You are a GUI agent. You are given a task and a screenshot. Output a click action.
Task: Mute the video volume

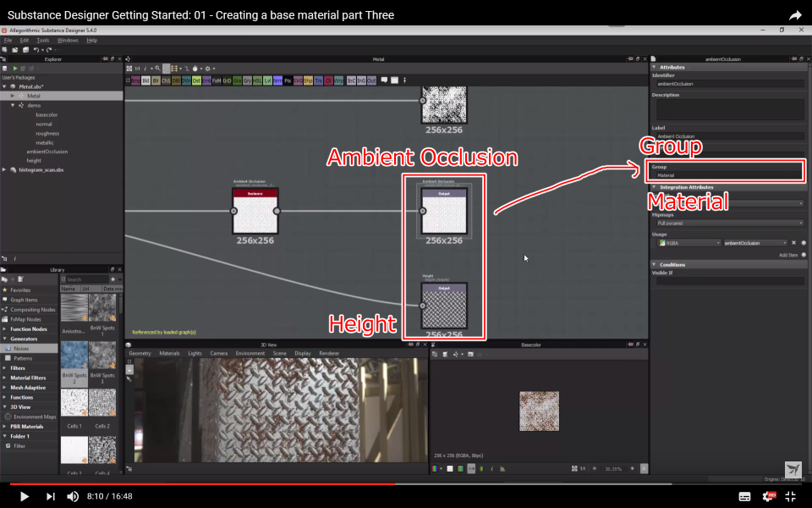point(73,496)
